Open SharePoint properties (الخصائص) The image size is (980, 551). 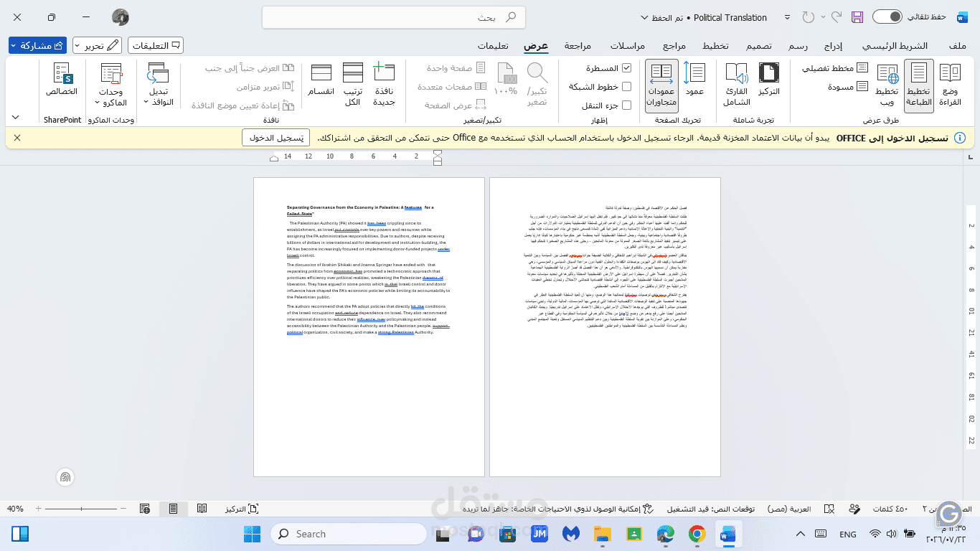click(62, 79)
